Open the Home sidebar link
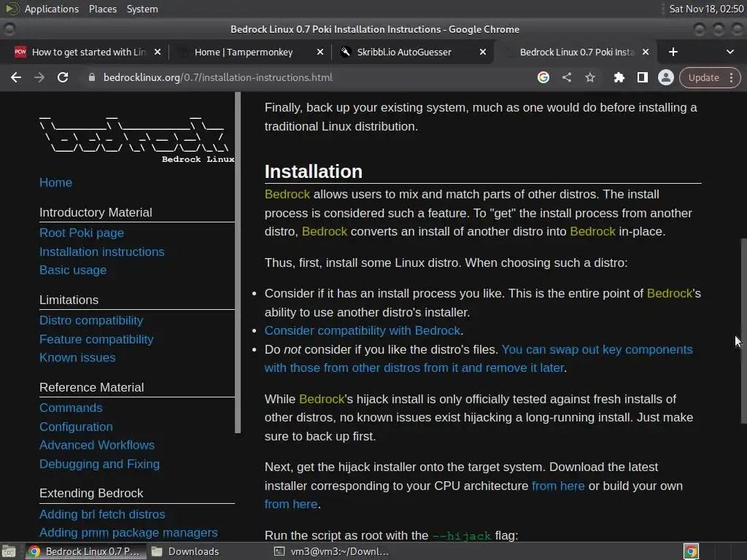 tap(55, 182)
